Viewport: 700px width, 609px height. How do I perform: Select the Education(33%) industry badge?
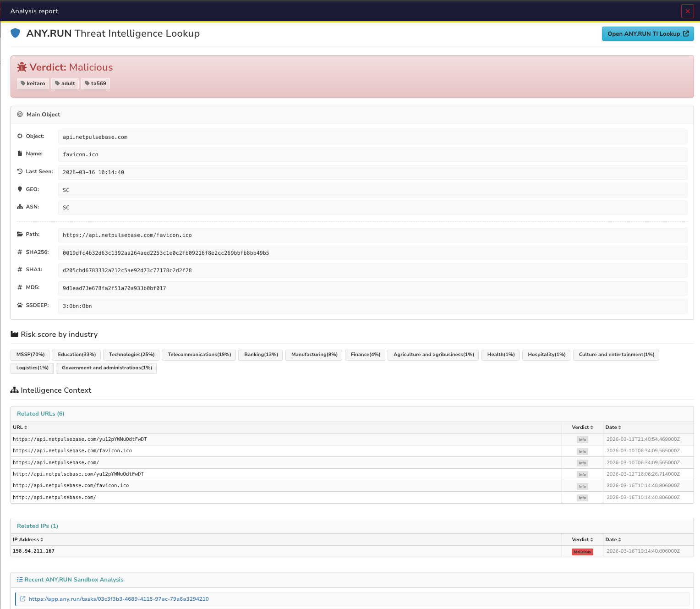tap(77, 355)
